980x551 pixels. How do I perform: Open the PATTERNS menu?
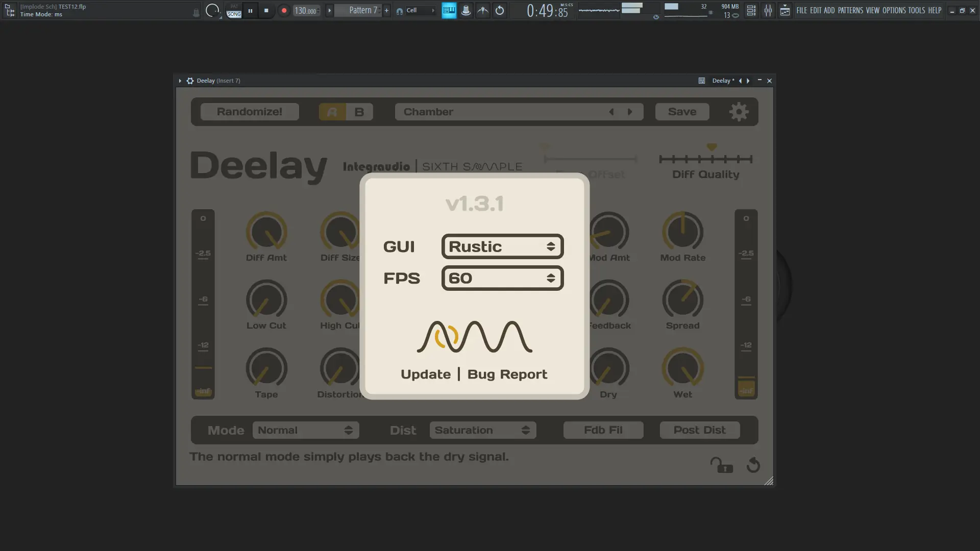[x=850, y=10]
